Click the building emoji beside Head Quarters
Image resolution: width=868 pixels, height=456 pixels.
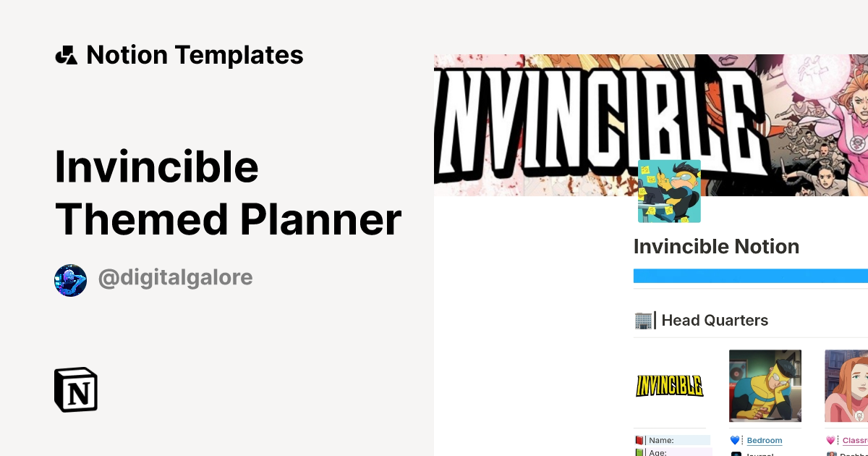click(x=642, y=319)
